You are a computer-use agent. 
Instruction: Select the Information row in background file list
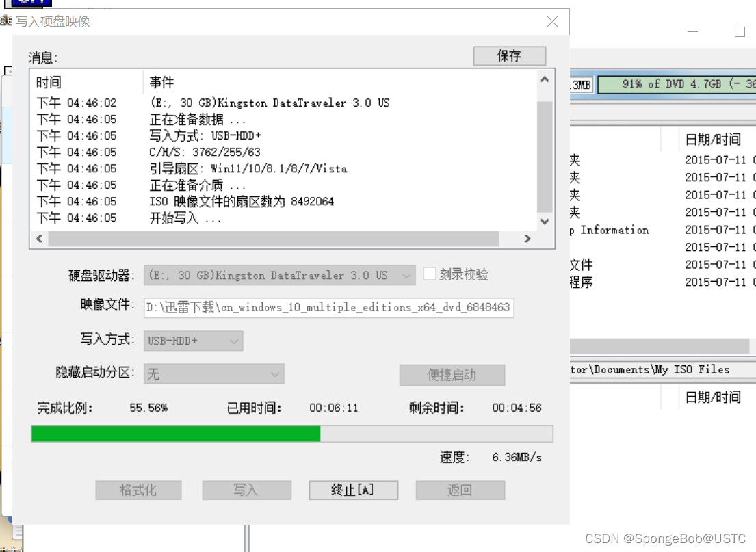coord(663,230)
